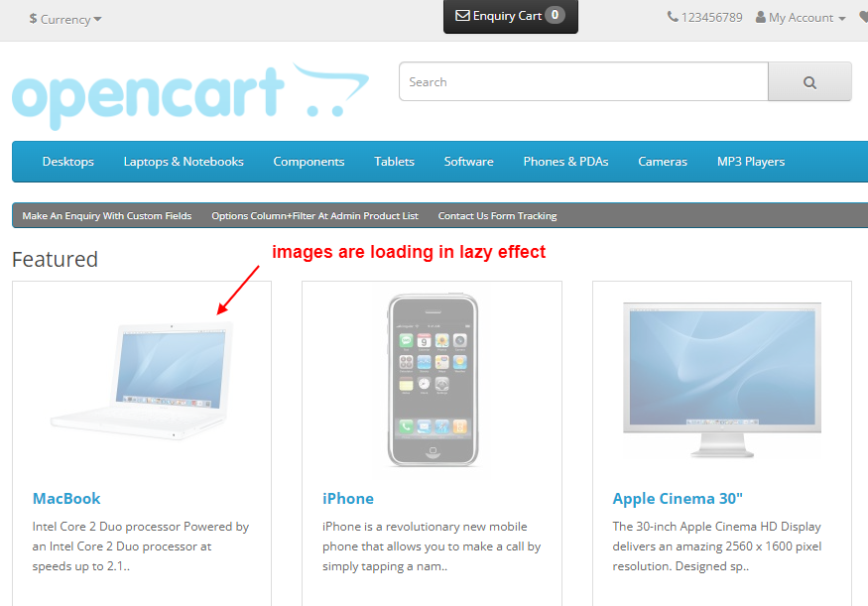Select the Cameras menu item
The image size is (868, 606).
coord(663,162)
